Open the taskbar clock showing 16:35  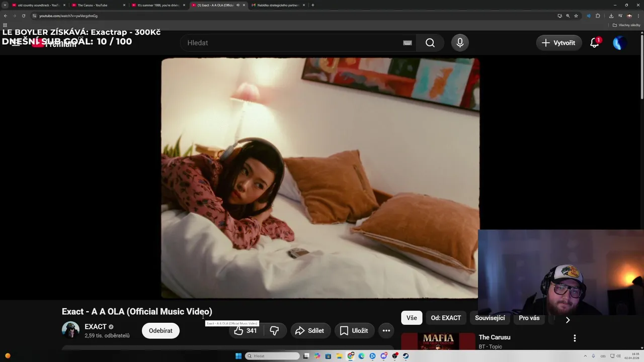point(632,356)
